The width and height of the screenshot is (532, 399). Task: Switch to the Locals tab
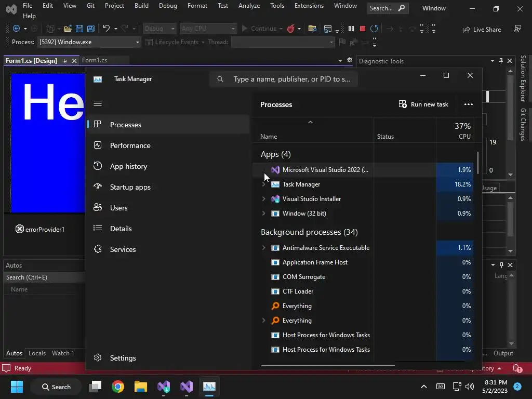point(37,353)
